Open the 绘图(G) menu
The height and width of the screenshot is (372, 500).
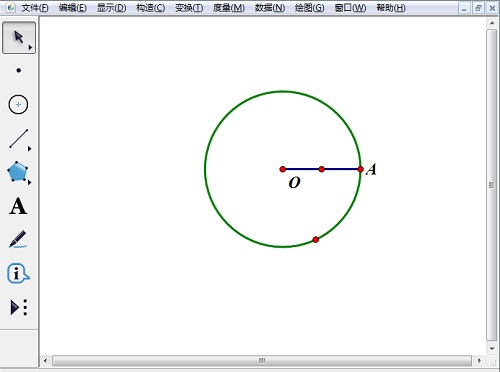[309, 8]
